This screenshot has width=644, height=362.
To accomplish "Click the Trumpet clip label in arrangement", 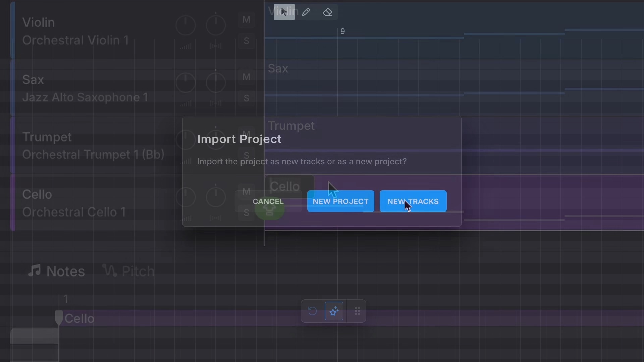I will [x=291, y=126].
